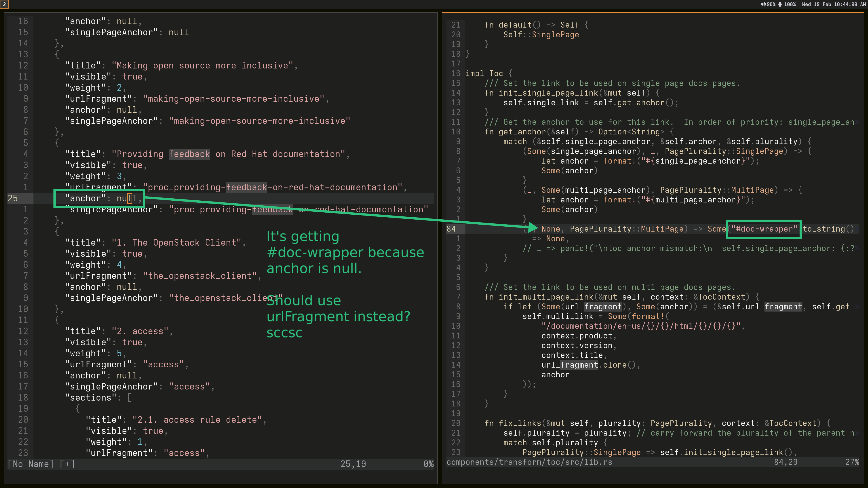Click line number 25 in left pane gutter
This screenshot has height=488, width=868.
coord(13,198)
